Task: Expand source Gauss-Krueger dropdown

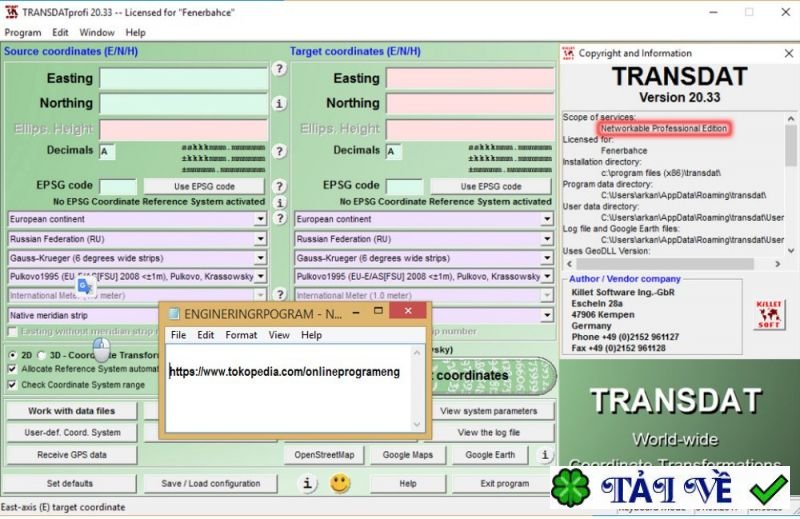Action: tap(260, 258)
